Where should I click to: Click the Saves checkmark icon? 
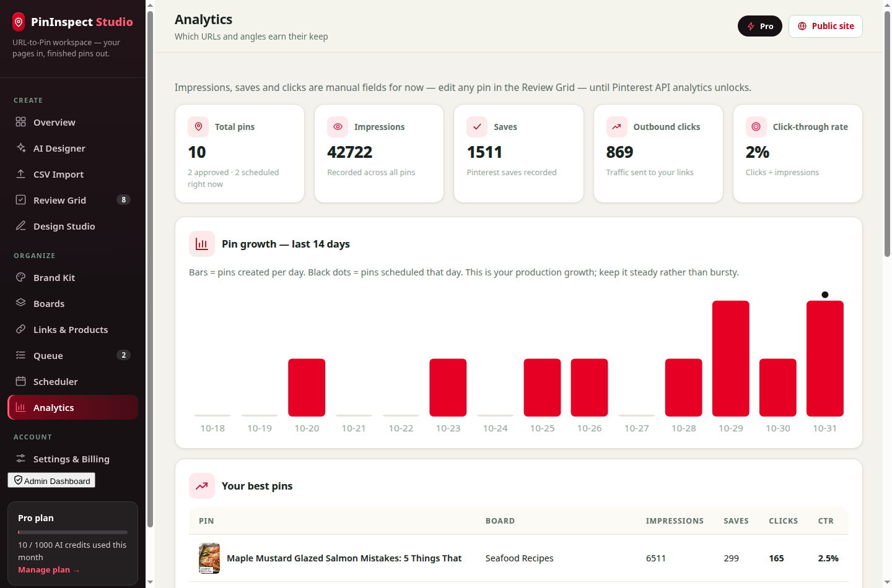477,127
